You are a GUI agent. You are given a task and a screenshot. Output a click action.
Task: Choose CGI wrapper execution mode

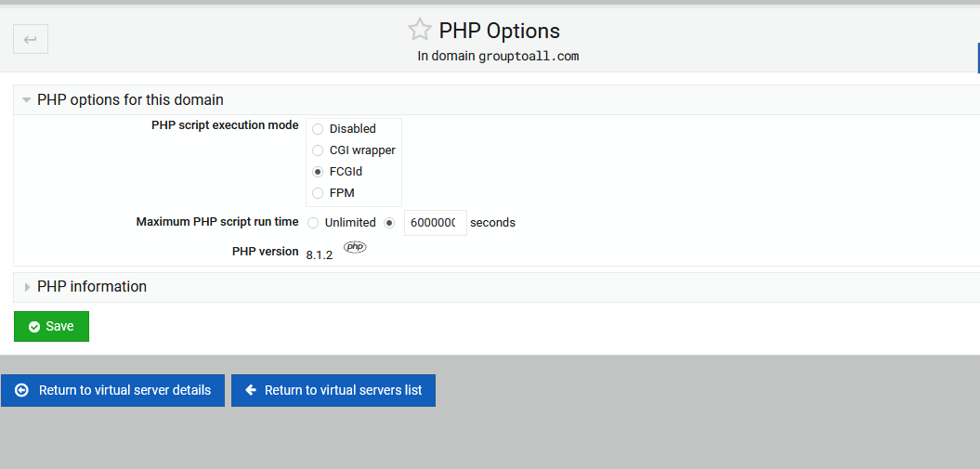[x=318, y=150]
